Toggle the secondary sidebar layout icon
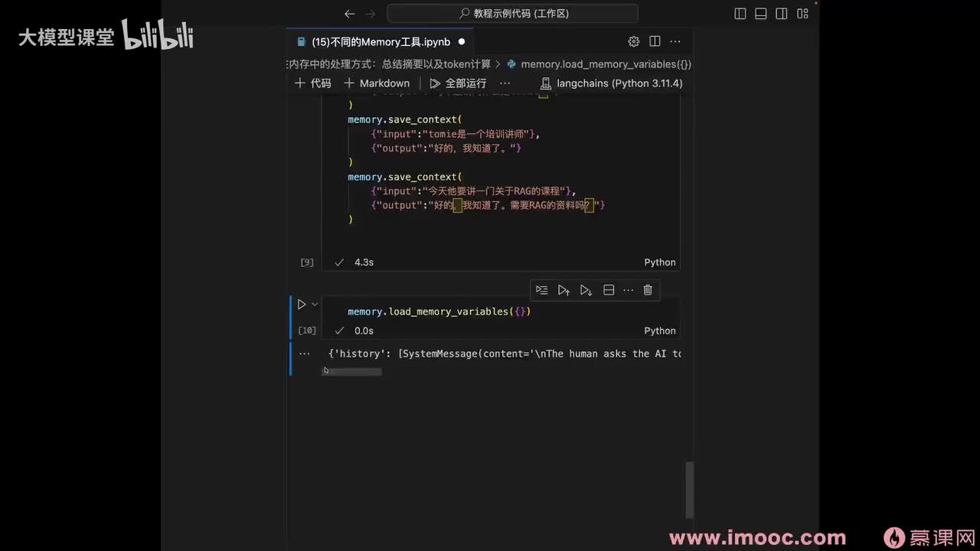 pyautogui.click(x=782, y=14)
